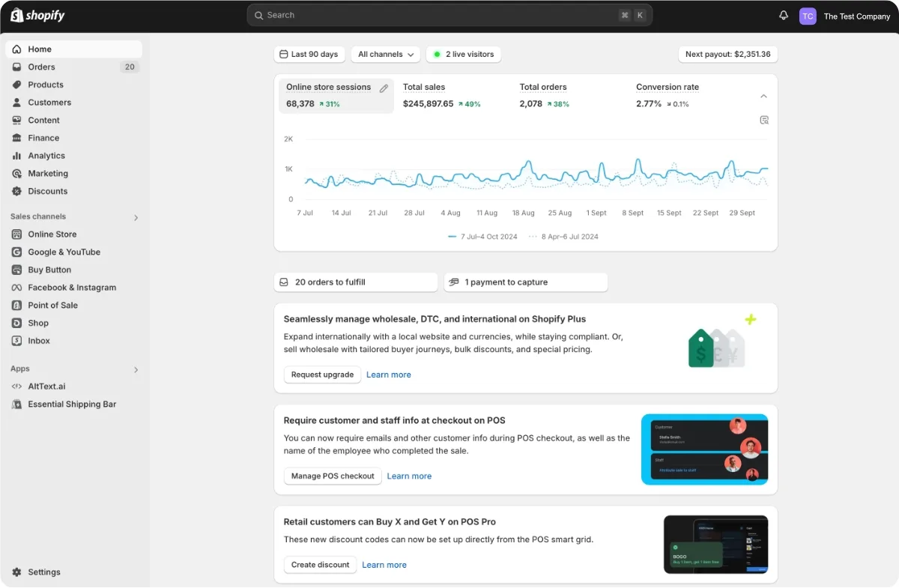Click the POS checkout preview image
The width and height of the screenshot is (899, 588).
(705, 449)
